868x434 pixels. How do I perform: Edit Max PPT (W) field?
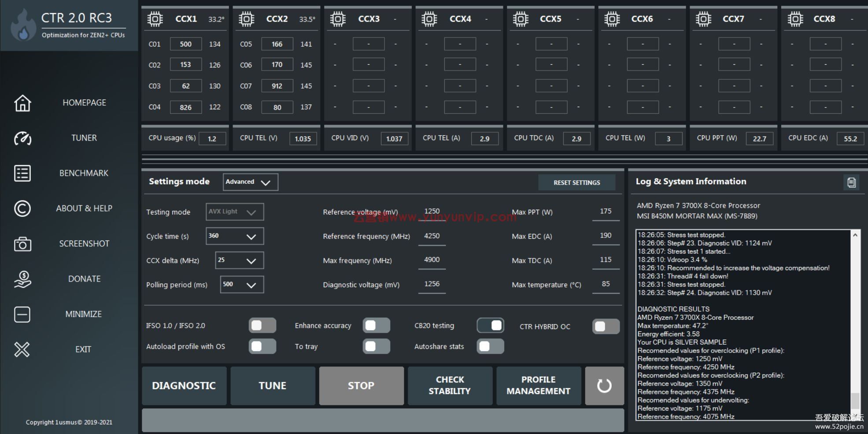[606, 212]
